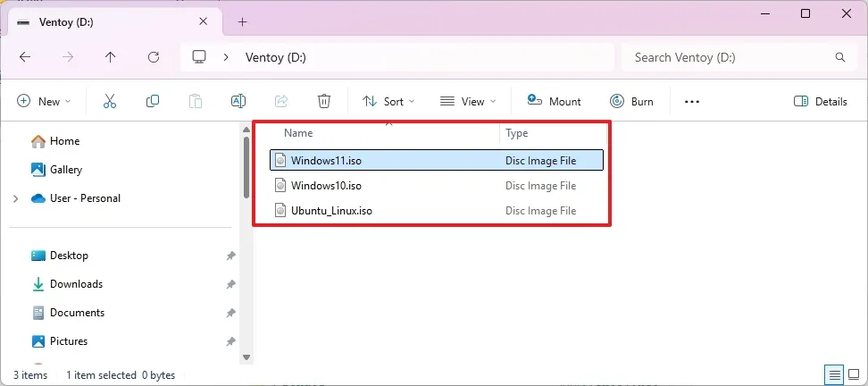Viewport: 868px width, 386px height.
Task: Burn the selected disc image
Action: (x=631, y=101)
